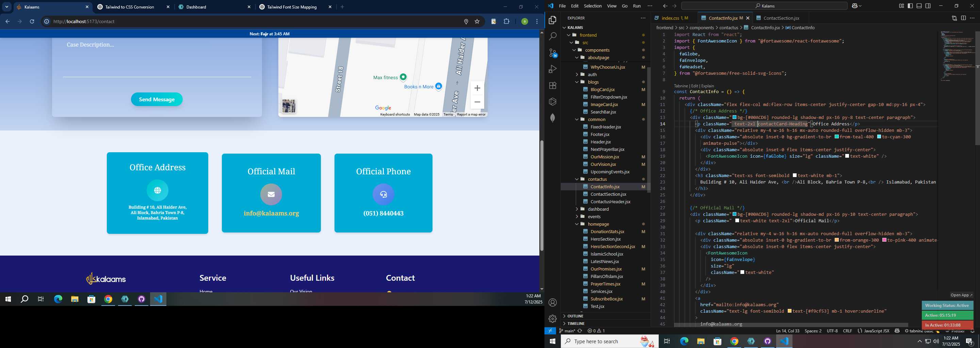Toggle the bottom Panel in VS Code
This screenshot has width=980, height=348.
click(x=919, y=6)
